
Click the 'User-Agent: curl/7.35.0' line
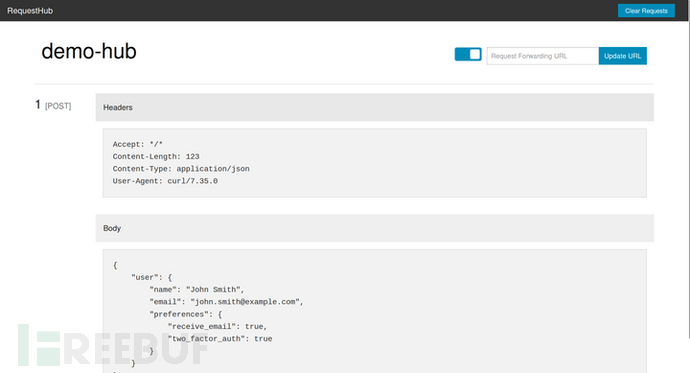165,181
